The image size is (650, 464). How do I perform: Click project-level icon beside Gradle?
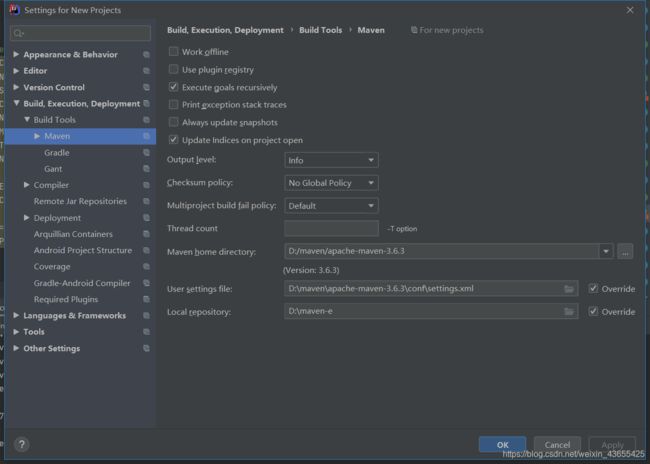146,153
